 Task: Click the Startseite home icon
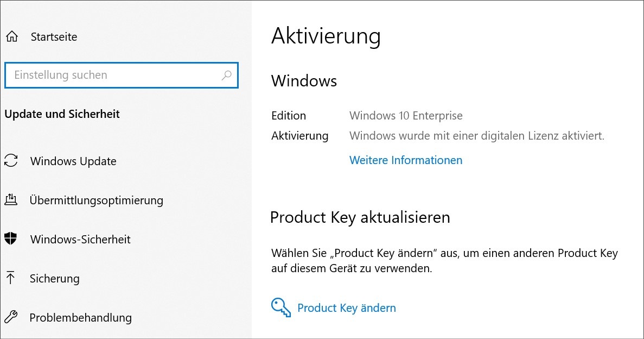click(x=12, y=37)
